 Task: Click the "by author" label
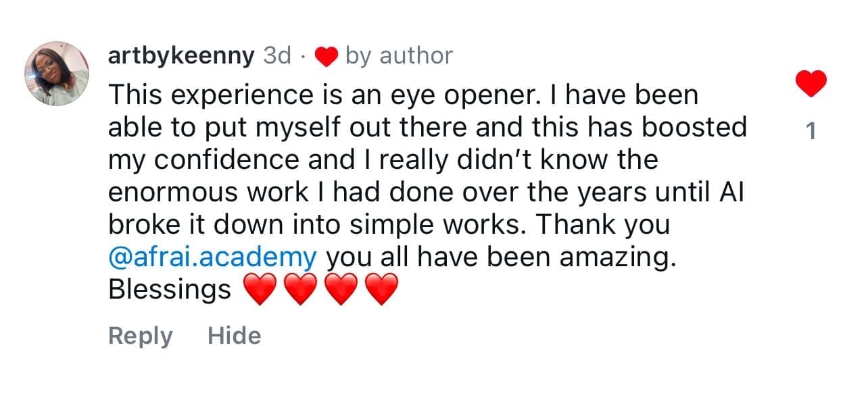point(398,56)
